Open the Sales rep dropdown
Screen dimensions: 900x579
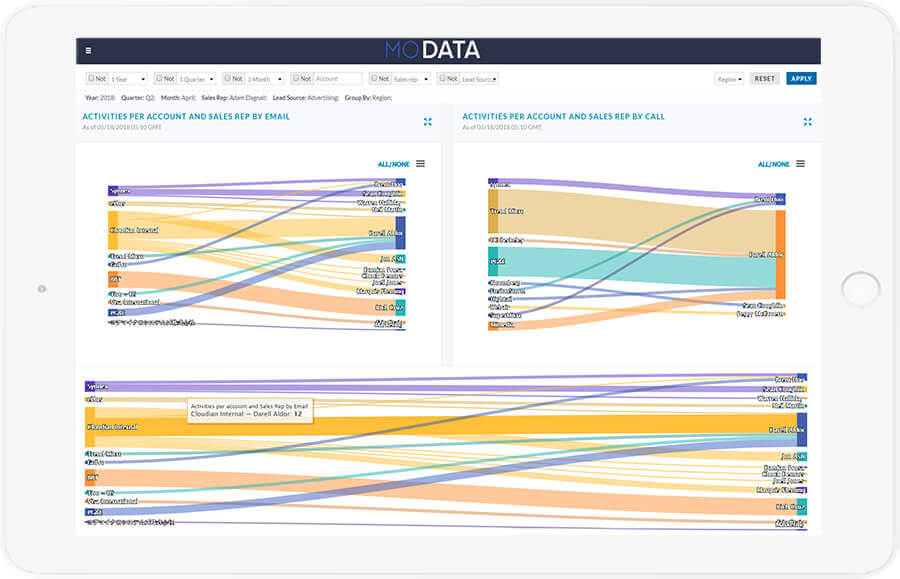[x=411, y=78]
